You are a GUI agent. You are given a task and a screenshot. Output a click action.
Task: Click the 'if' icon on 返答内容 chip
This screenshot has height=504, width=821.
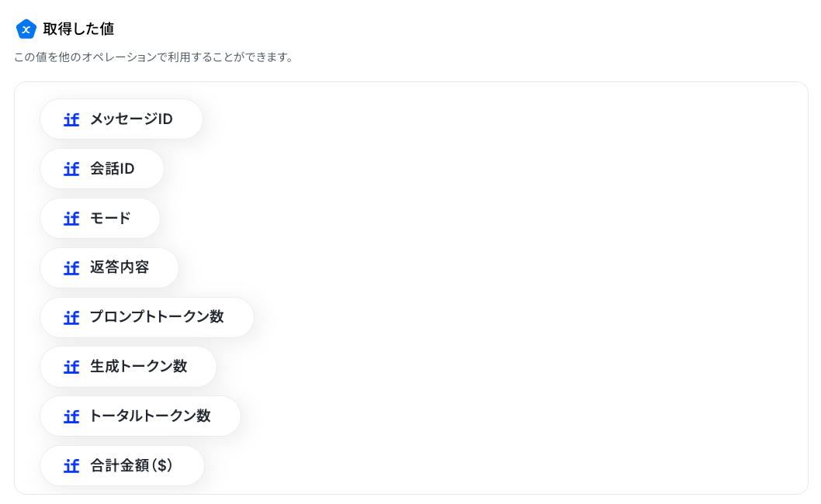[x=71, y=268]
